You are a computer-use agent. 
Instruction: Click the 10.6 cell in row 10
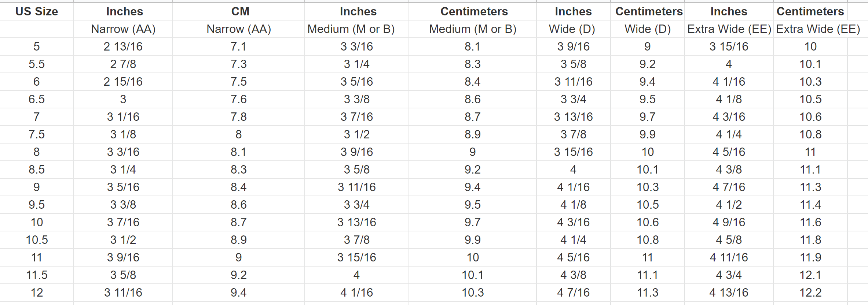(648, 222)
